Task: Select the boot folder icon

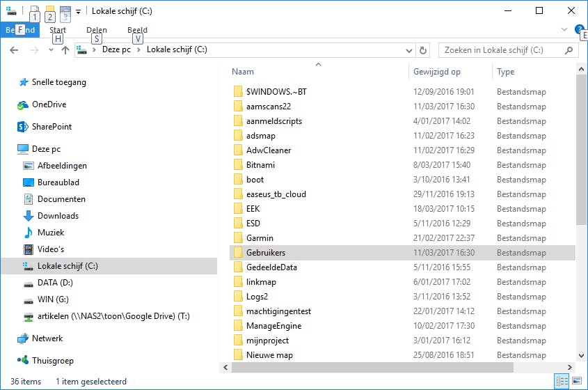Action: pos(238,180)
